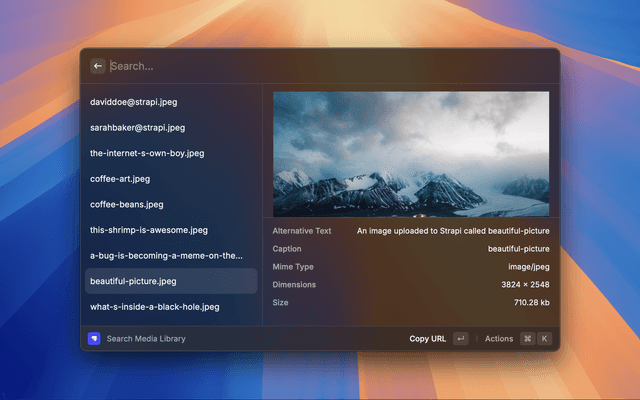Image resolution: width=640 pixels, height=400 pixels.
Task: Open the Actions menu
Action: [x=498, y=339]
